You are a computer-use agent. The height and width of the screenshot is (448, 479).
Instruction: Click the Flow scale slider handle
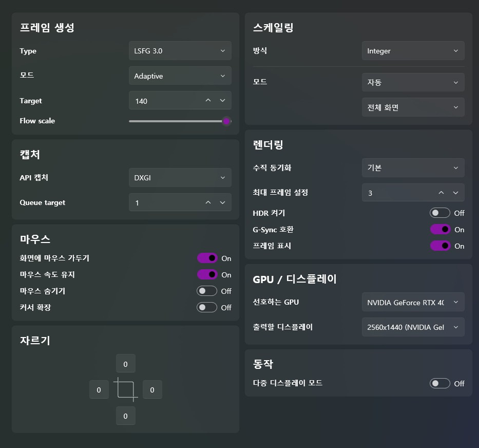click(x=226, y=121)
